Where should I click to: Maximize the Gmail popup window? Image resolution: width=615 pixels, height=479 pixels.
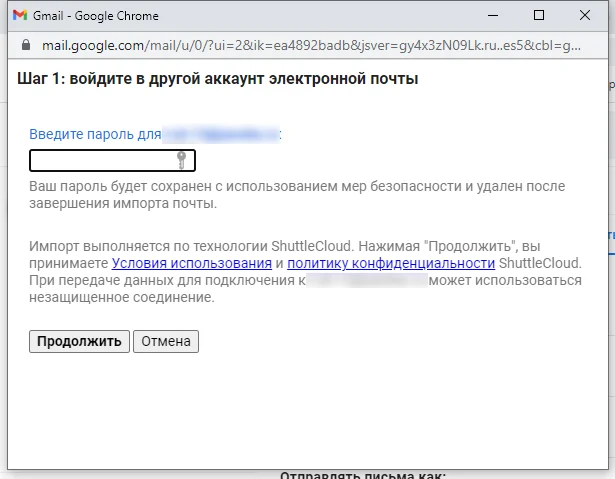tap(539, 15)
